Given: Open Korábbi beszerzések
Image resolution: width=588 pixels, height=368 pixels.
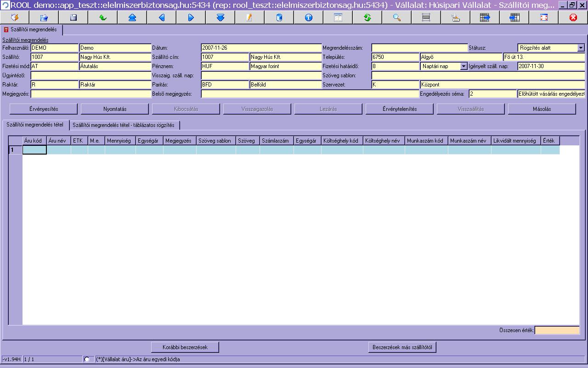Looking at the screenshot, I should [185, 347].
